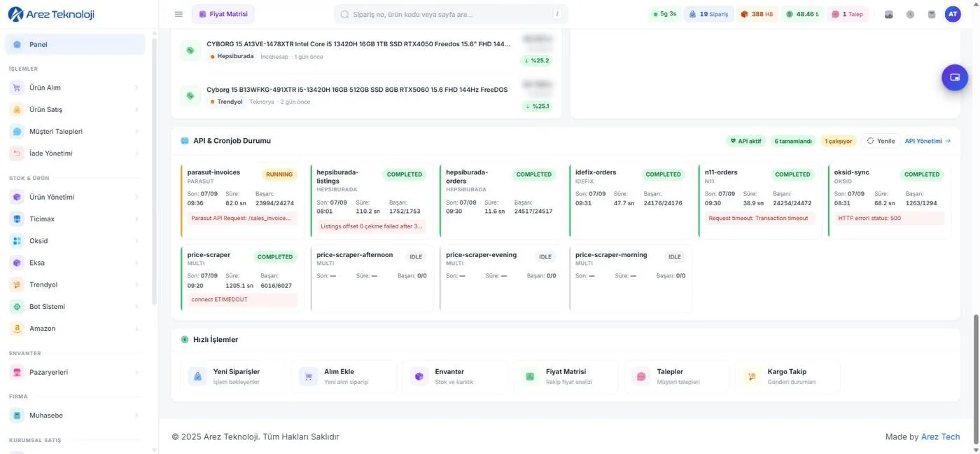The height and width of the screenshot is (454, 980).
Task: Click the floating blue wallet button
Action: [x=954, y=78]
